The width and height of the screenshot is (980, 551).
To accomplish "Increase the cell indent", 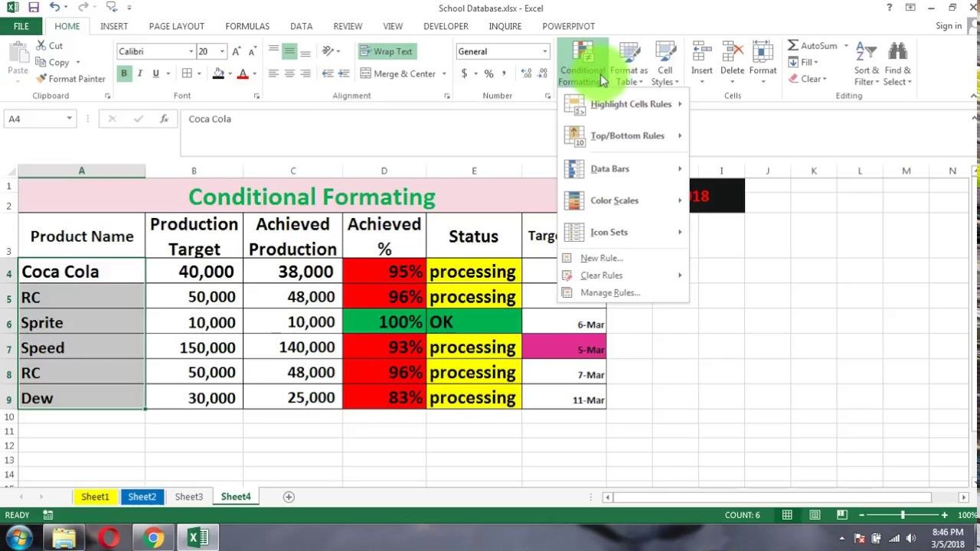I will pyautogui.click(x=345, y=73).
